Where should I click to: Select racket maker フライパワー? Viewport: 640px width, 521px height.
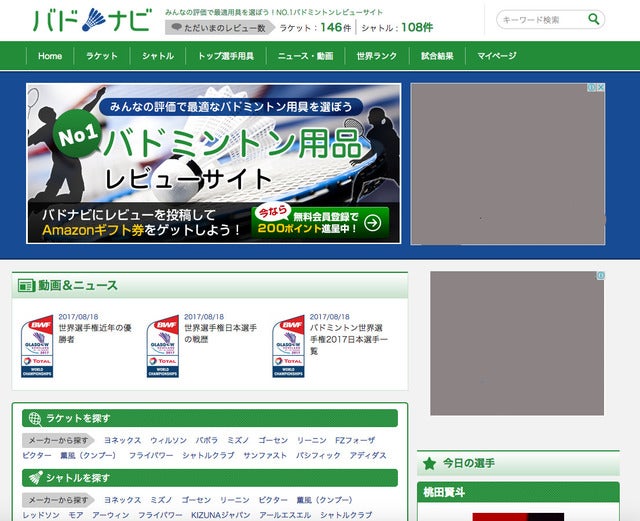pyautogui.click(x=151, y=455)
